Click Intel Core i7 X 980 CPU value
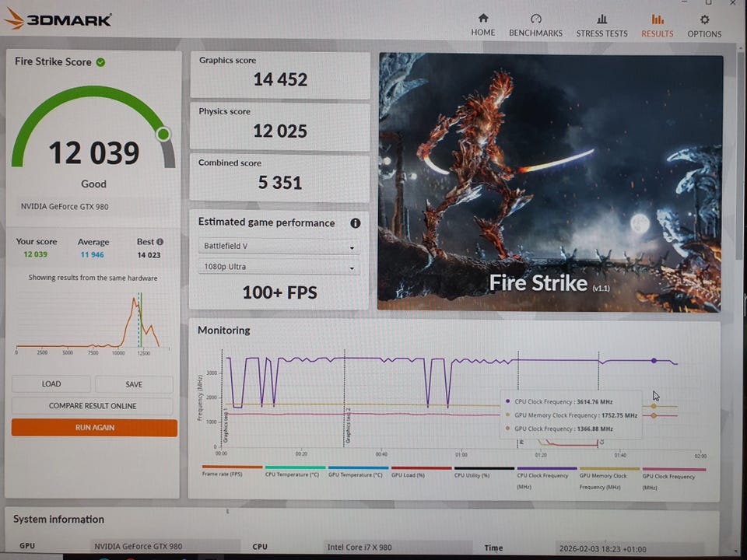 point(359,547)
